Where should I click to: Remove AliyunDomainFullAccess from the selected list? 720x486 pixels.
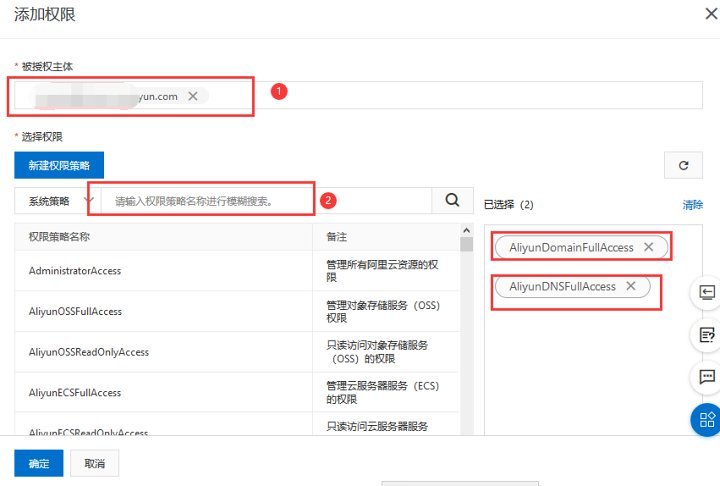pos(648,247)
